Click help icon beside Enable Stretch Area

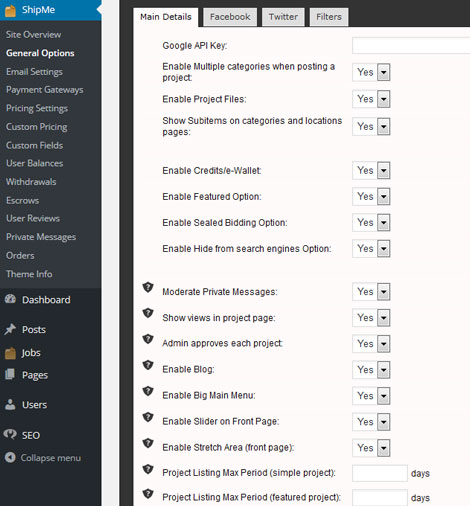(148, 443)
